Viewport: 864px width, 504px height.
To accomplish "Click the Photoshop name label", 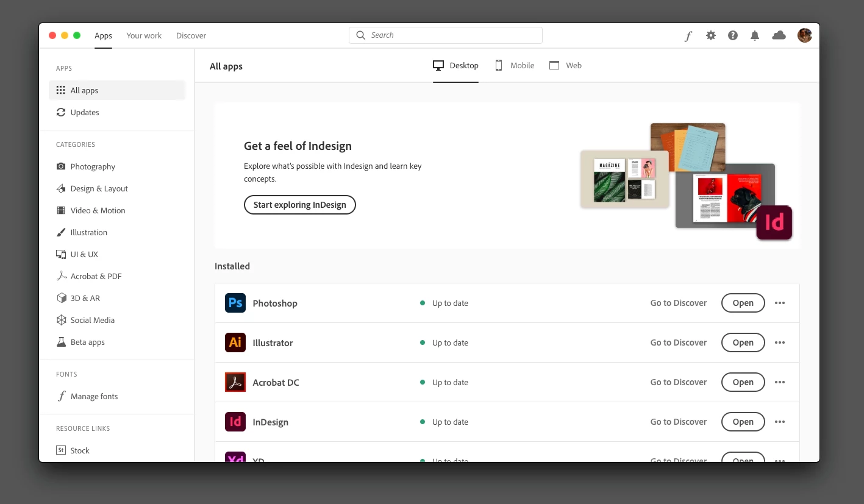I will [275, 303].
